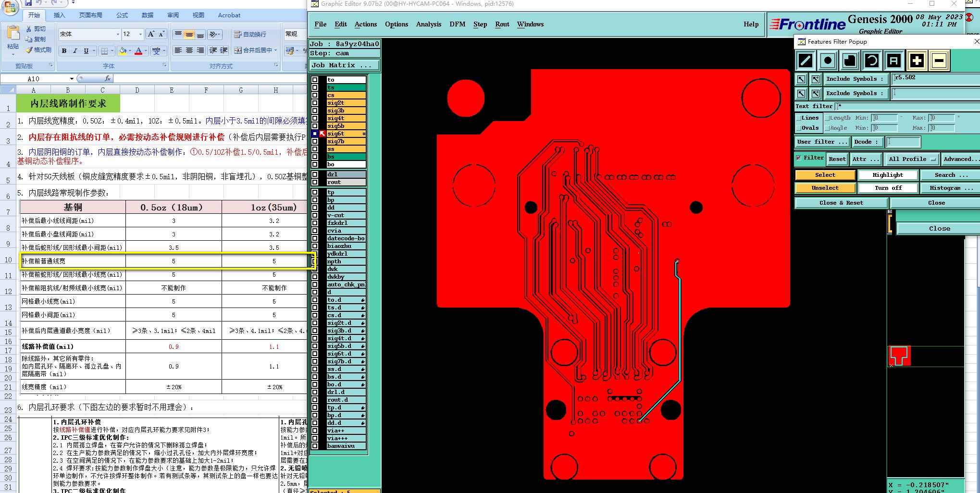
Task: Open the 合并后居中 dropdown arrow
Action: [276, 50]
